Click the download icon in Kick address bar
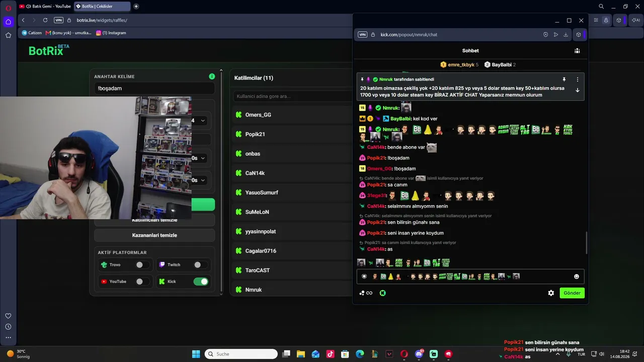The height and width of the screenshot is (362, 644). click(x=566, y=35)
